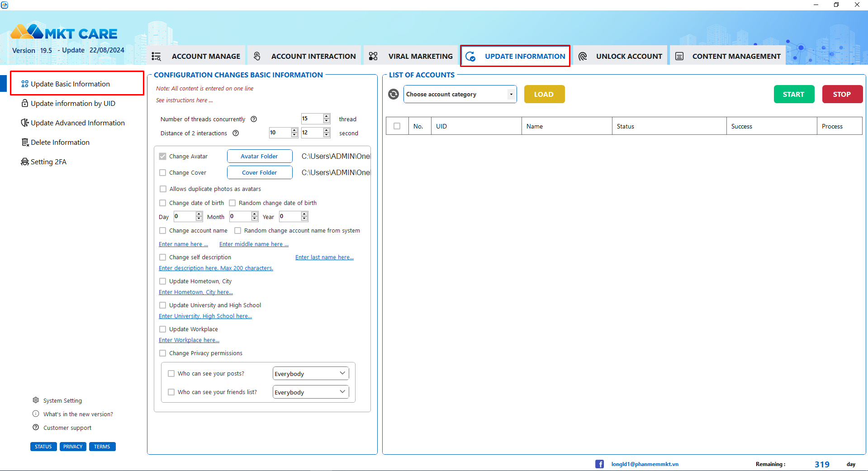The width and height of the screenshot is (868, 471).
Task: Increase the concurrent threads count
Action: [327, 116]
